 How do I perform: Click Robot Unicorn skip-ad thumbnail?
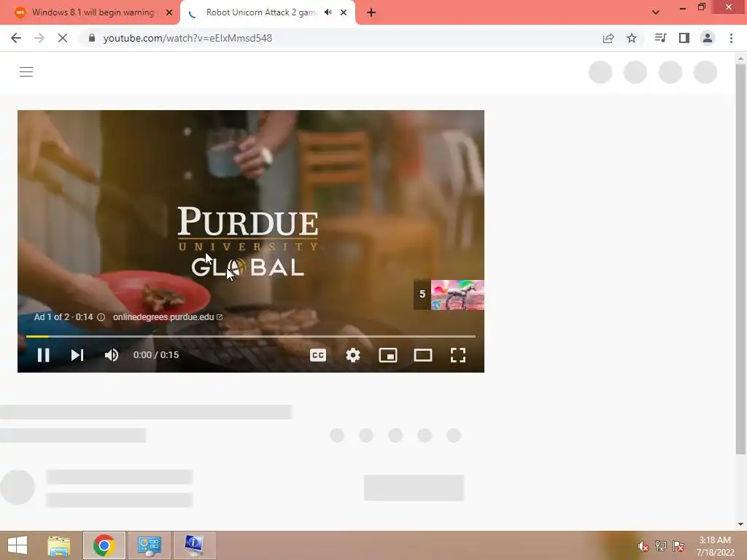point(457,295)
